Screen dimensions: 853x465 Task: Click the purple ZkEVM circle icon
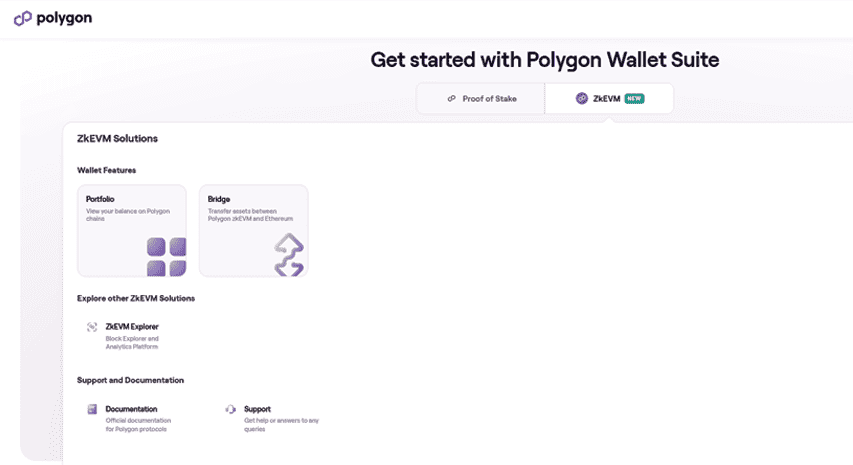582,98
